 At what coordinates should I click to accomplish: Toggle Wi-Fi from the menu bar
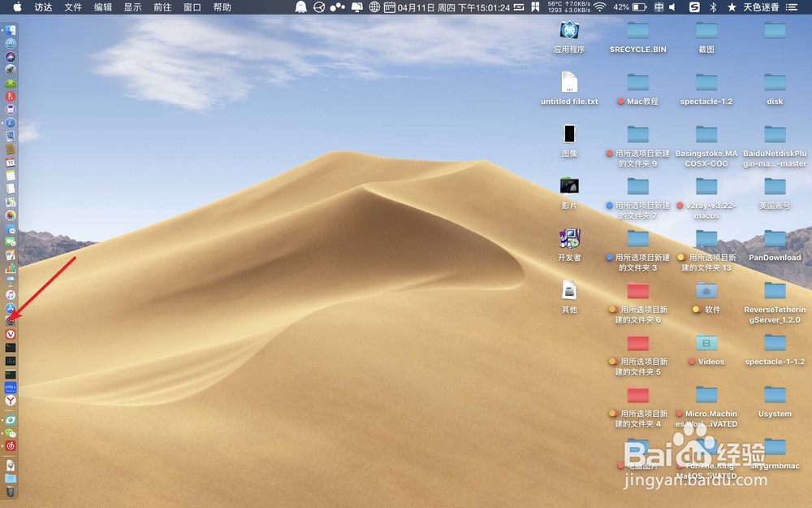600,7
